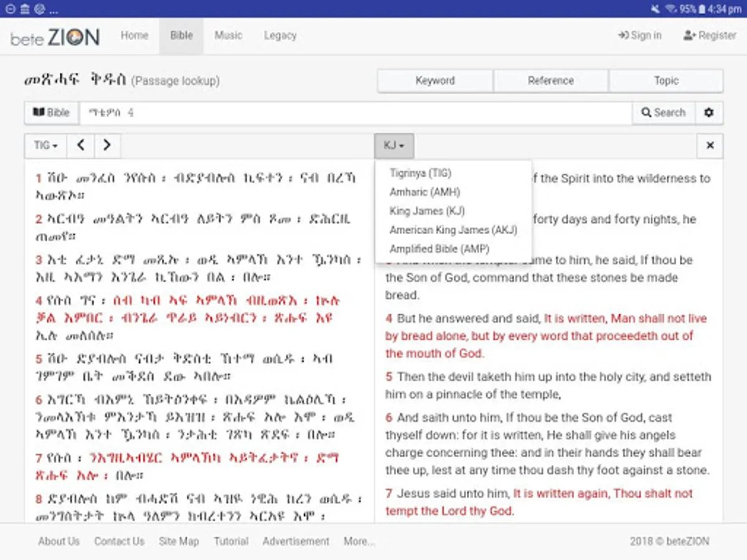This screenshot has height=560, width=747.
Task: Click the Sign in link
Action: [639, 35]
